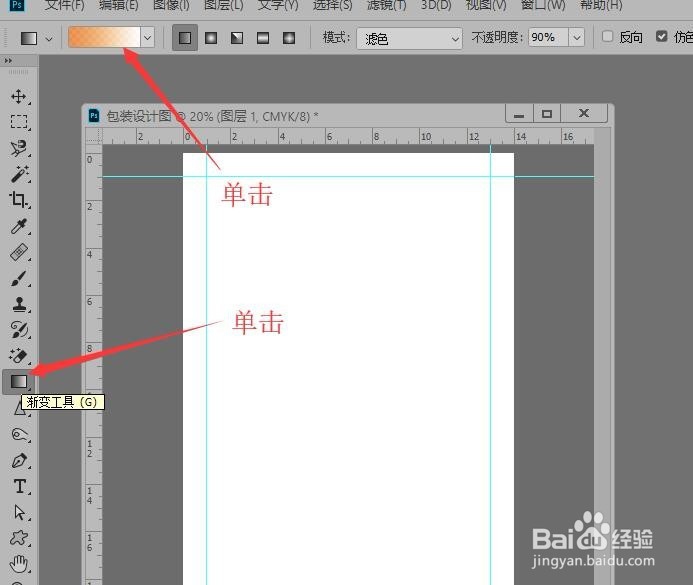This screenshot has width=693, height=585.
Task: Select the Dodge tool
Action: (x=19, y=434)
